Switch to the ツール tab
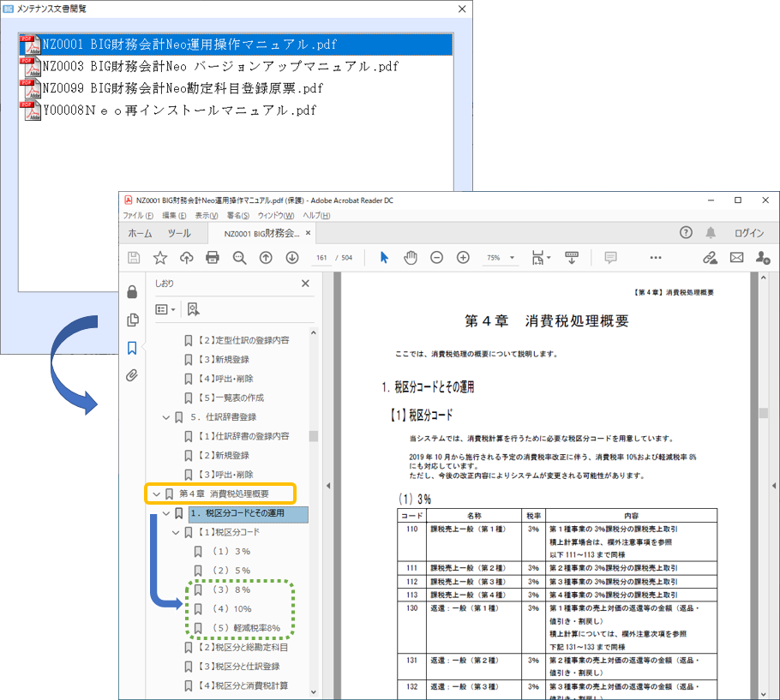Viewport: 780px width, 700px height. point(179,233)
